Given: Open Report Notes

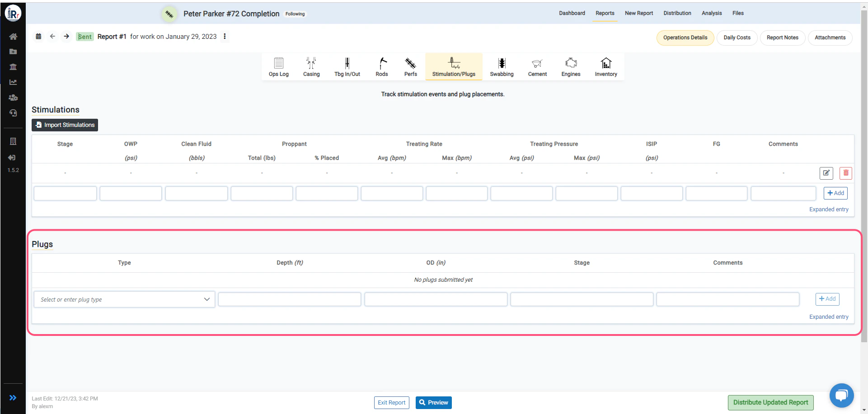Looking at the screenshot, I should 782,37.
